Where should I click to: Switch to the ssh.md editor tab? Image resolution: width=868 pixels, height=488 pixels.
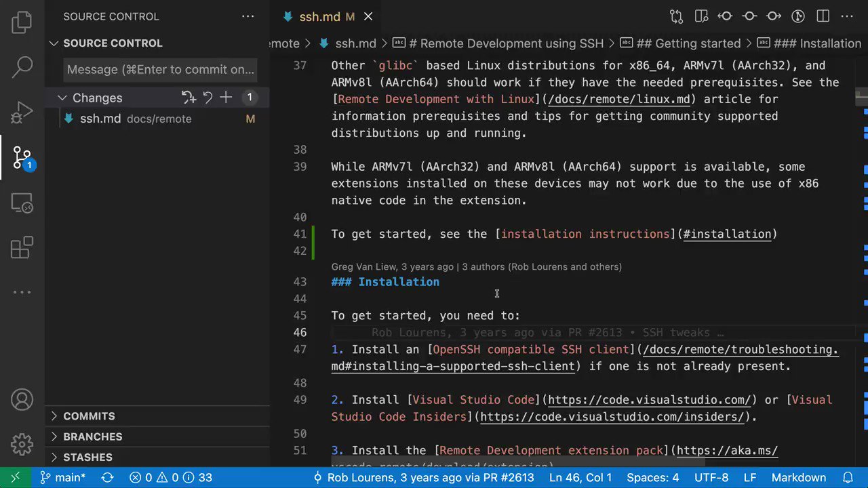point(319,16)
